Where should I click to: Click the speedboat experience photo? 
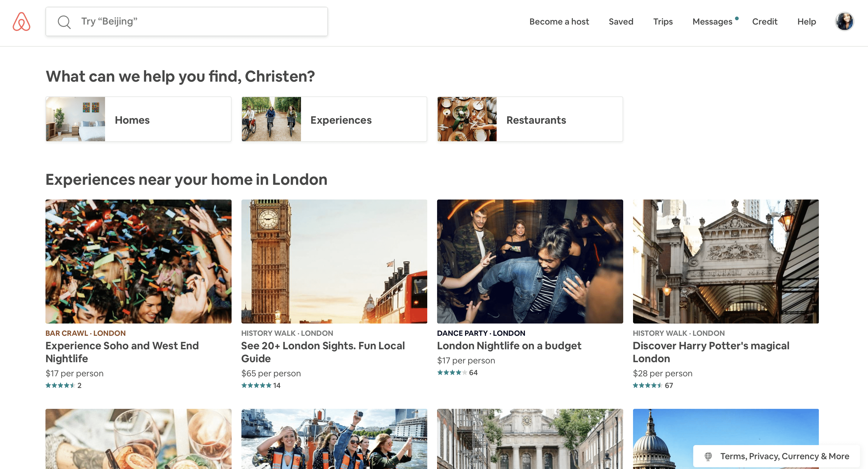click(x=334, y=438)
